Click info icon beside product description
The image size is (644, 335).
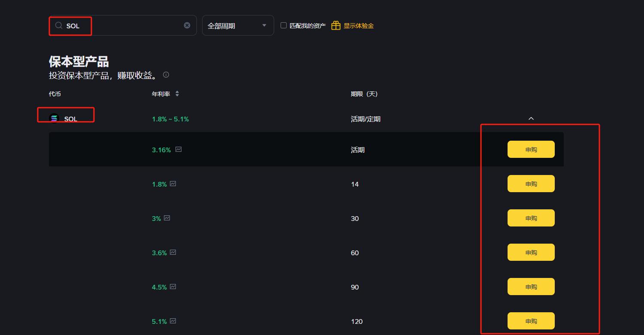tap(166, 75)
